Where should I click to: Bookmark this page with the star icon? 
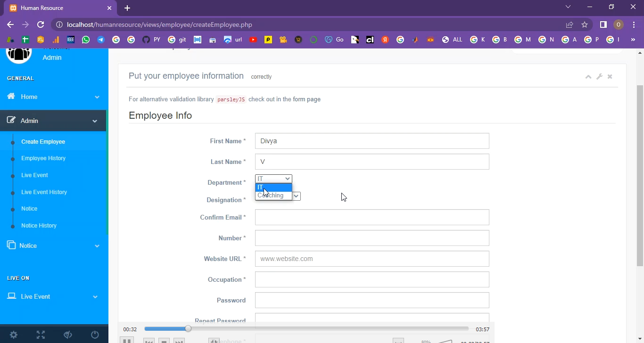click(585, 24)
